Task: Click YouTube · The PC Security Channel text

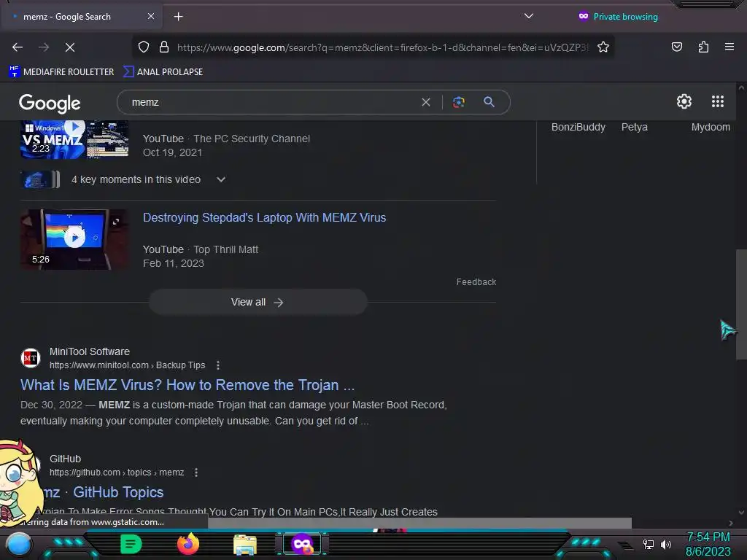Action: coord(226,139)
